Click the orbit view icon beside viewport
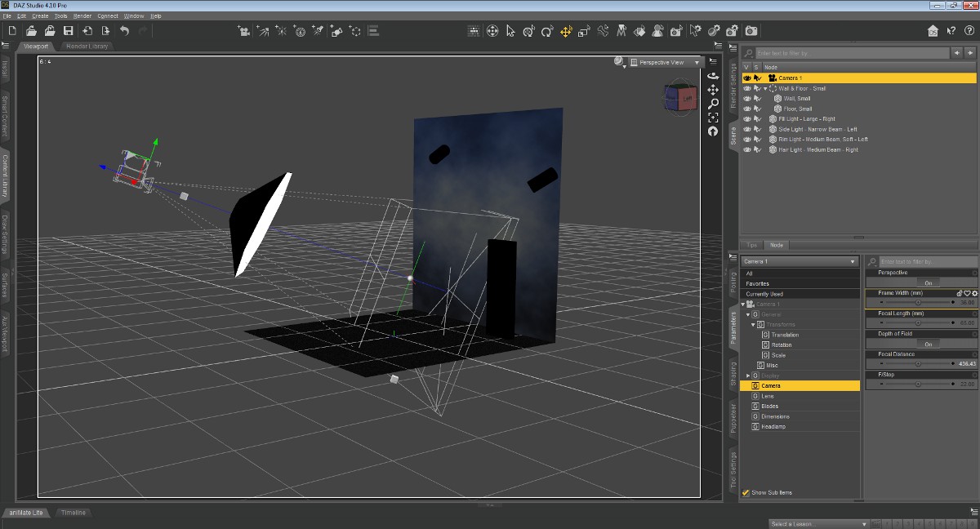 point(712,75)
